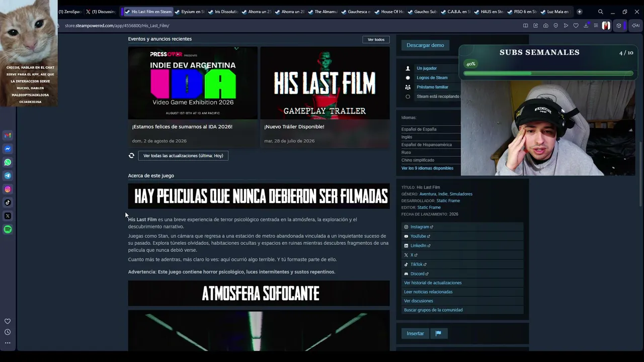Open developer Static Frame link
Image resolution: width=644 pixels, height=362 pixels.
pos(448,201)
